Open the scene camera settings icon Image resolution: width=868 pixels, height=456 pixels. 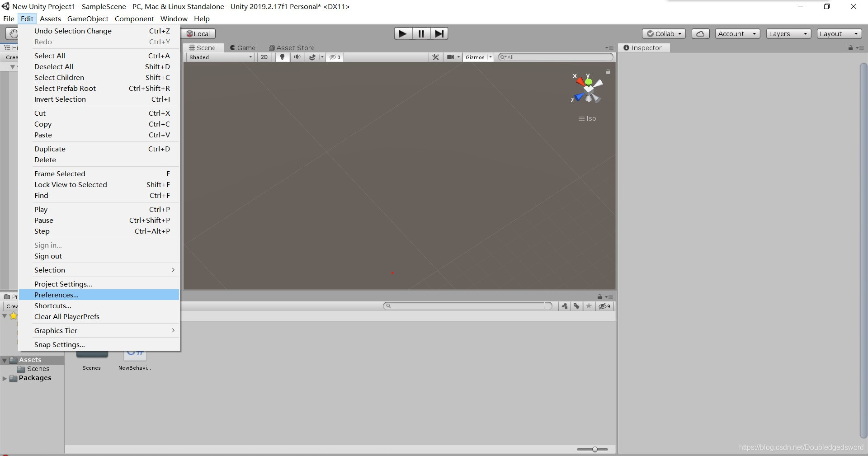coord(451,57)
